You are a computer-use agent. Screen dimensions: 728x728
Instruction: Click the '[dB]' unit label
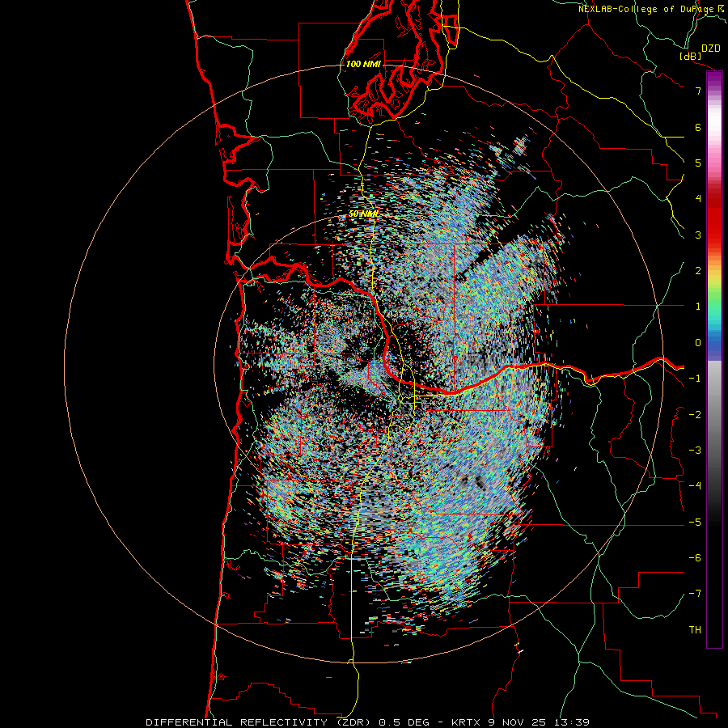click(691, 56)
